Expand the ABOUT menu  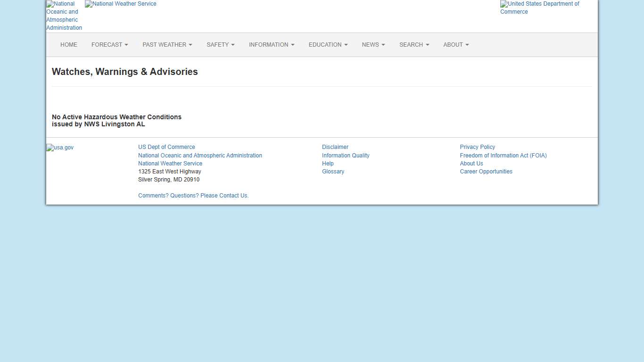(455, 45)
